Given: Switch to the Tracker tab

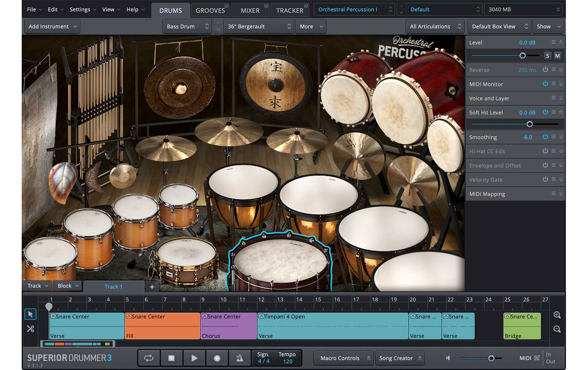Looking at the screenshot, I should (290, 11).
